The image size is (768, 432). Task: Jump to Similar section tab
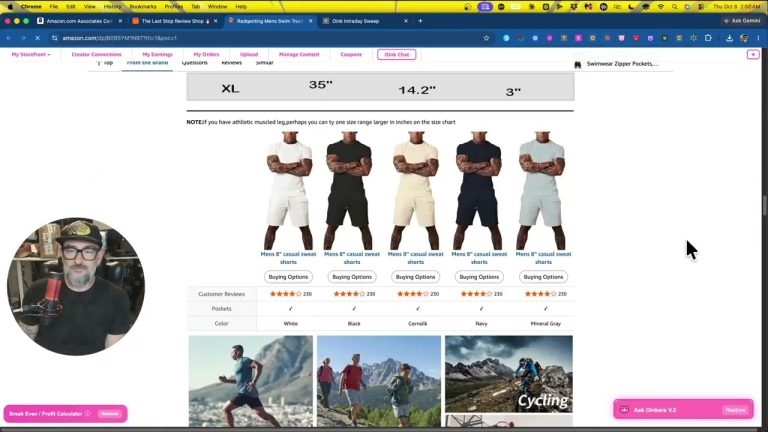(264, 63)
